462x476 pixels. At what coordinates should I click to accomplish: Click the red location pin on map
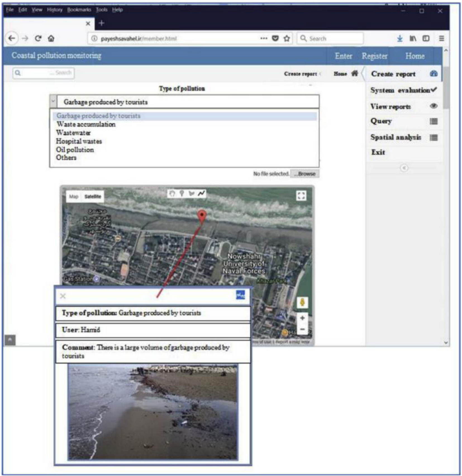click(202, 216)
